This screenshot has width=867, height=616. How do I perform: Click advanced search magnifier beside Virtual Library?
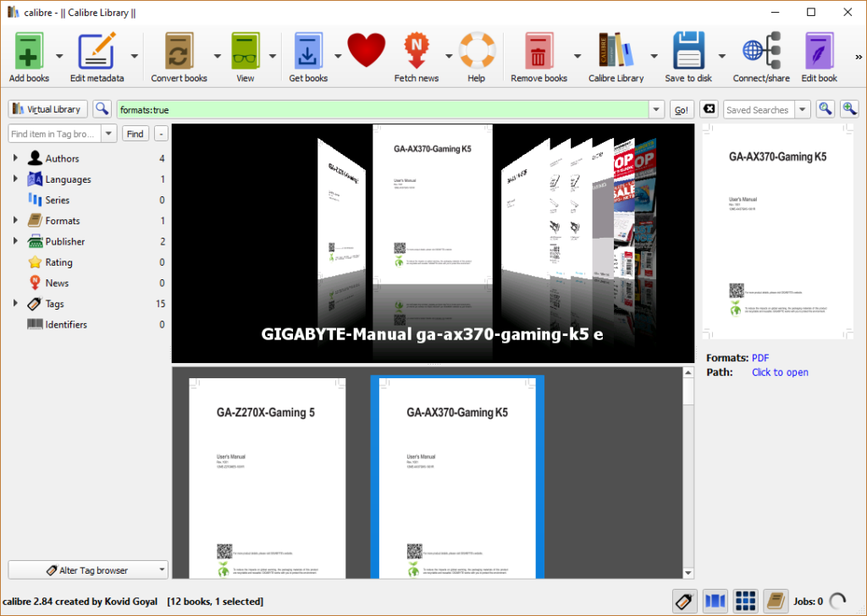(102, 109)
